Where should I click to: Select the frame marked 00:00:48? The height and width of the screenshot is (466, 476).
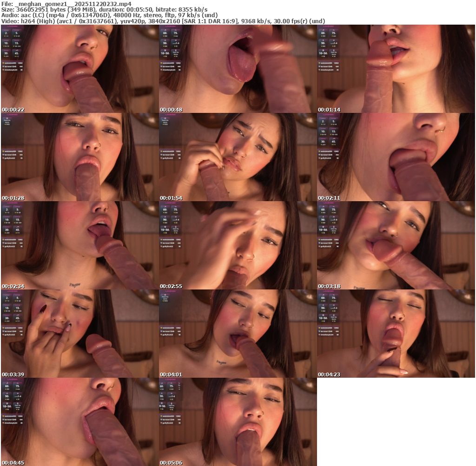[x=238, y=69]
